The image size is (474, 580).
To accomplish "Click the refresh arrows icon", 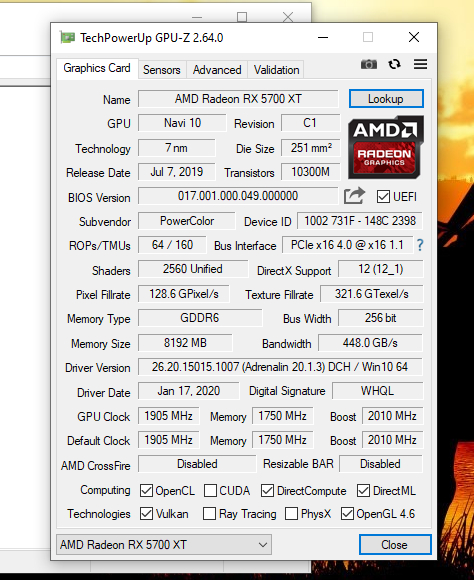I will [394, 64].
